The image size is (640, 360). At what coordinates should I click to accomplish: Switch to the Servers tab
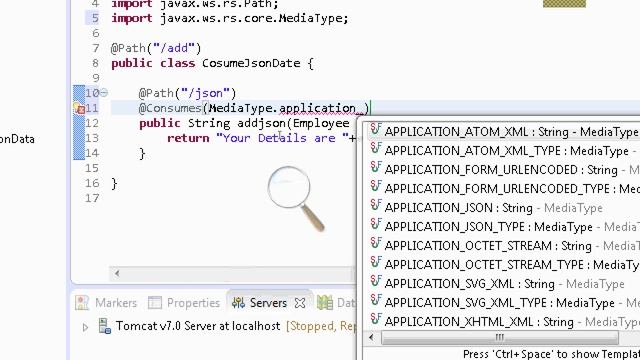(268, 303)
